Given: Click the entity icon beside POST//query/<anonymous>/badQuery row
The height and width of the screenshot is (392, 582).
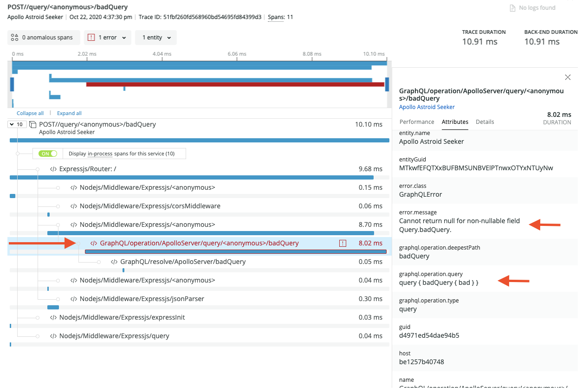Looking at the screenshot, I should 32,124.
